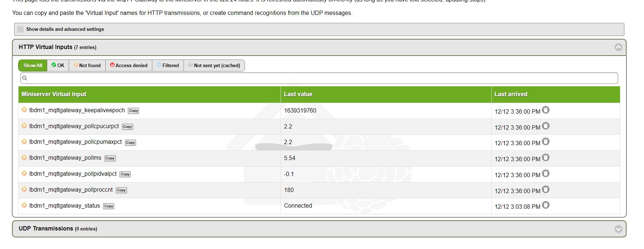
Task: Copy the lbdm1_mqttgateway_keepaliveepoch name
Action: coord(133,111)
